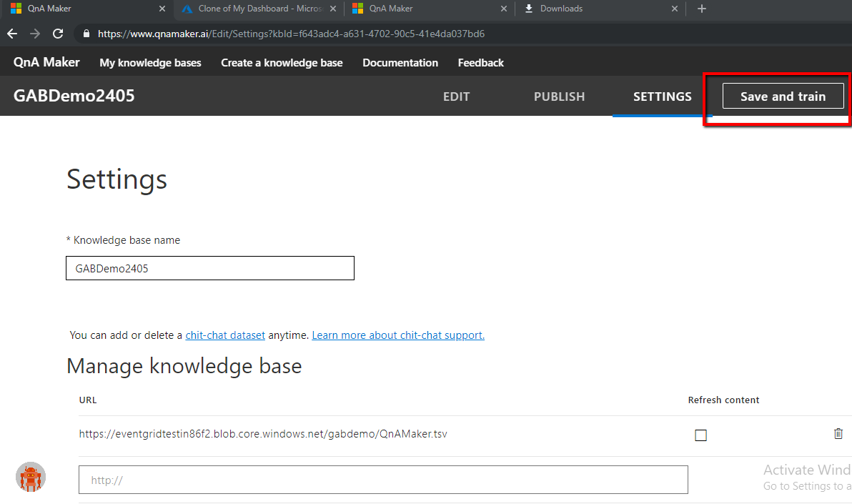Click the padlock site security icon
This screenshot has width=852, height=504.
[x=86, y=34]
